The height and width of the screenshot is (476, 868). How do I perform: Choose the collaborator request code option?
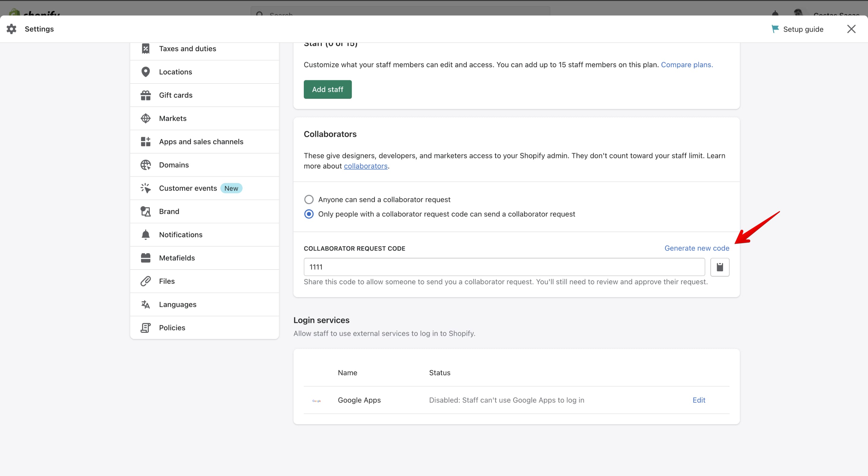[309, 214]
